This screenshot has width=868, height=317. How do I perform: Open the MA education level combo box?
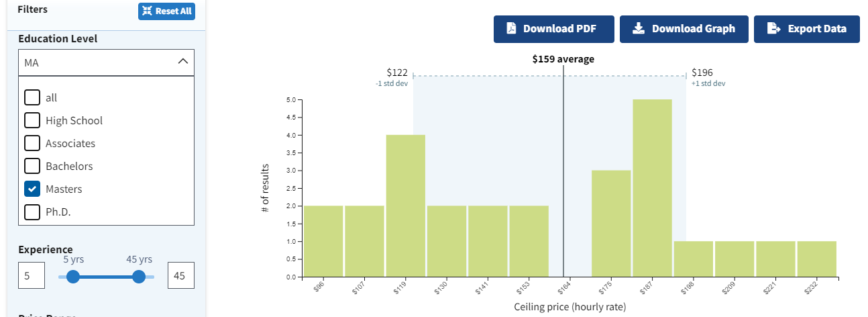point(107,62)
